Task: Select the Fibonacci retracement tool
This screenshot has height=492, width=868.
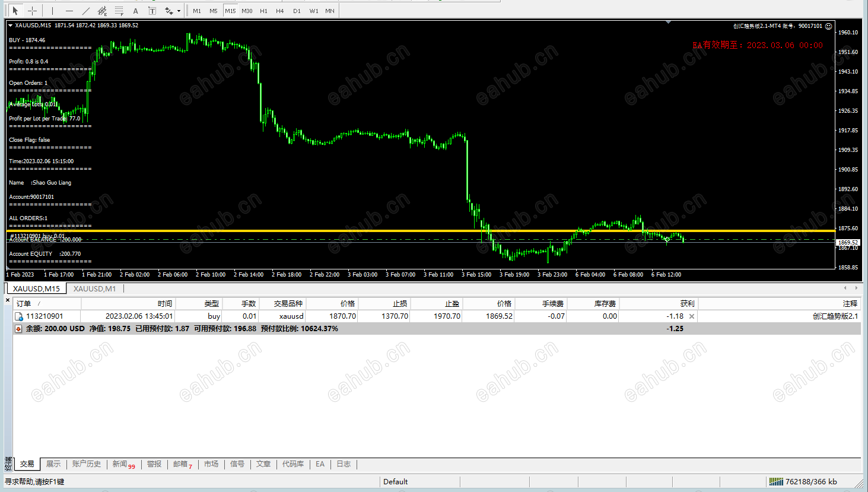Action: click(119, 11)
